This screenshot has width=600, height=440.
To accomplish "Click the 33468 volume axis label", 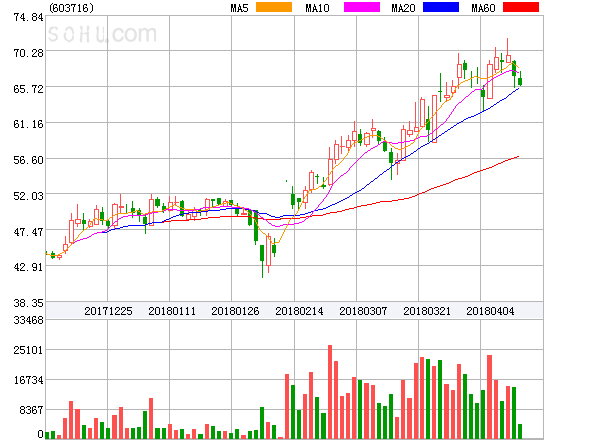I will click(28, 320).
